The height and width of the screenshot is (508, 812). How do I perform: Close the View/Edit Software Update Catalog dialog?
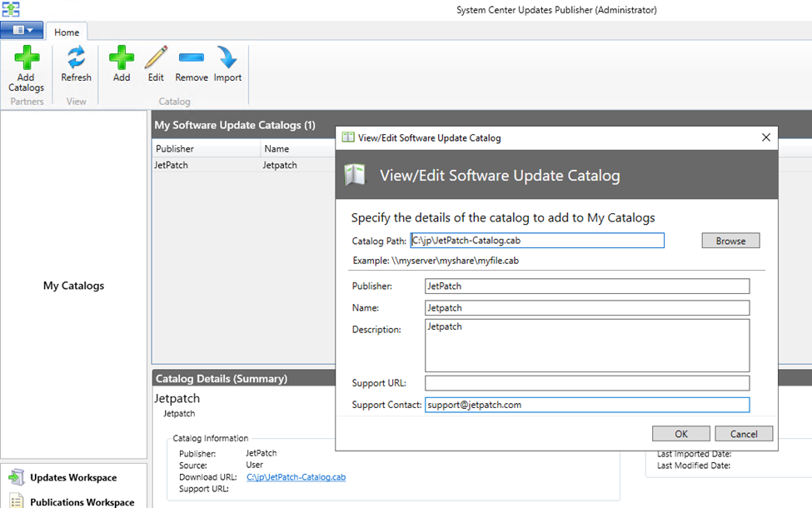click(x=766, y=137)
